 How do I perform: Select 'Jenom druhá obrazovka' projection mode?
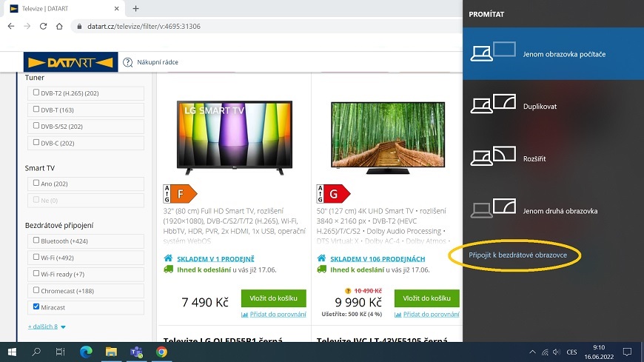coord(553,211)
